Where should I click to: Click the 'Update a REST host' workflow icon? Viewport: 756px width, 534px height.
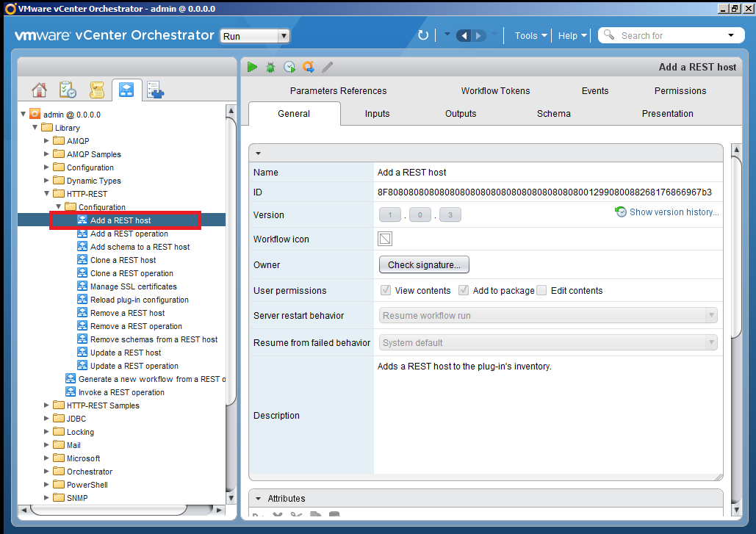tap(82, 353)
